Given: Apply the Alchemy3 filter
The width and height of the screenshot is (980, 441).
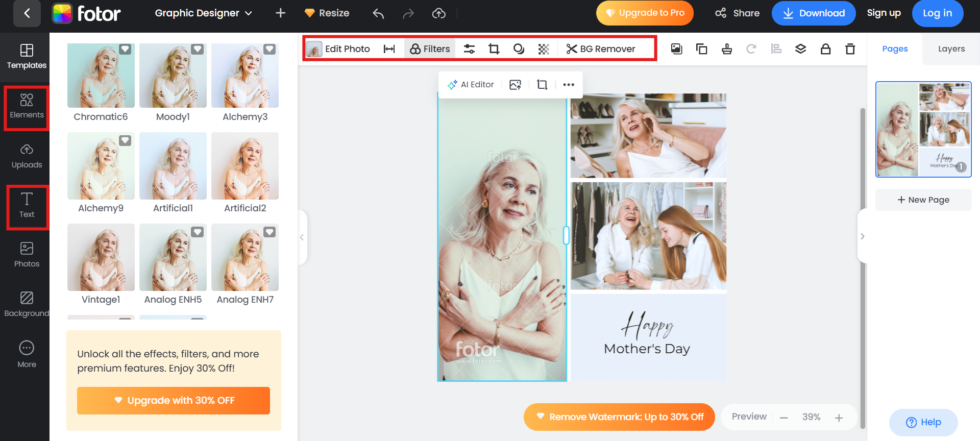Looking at the screenshot, I should 244,76.
